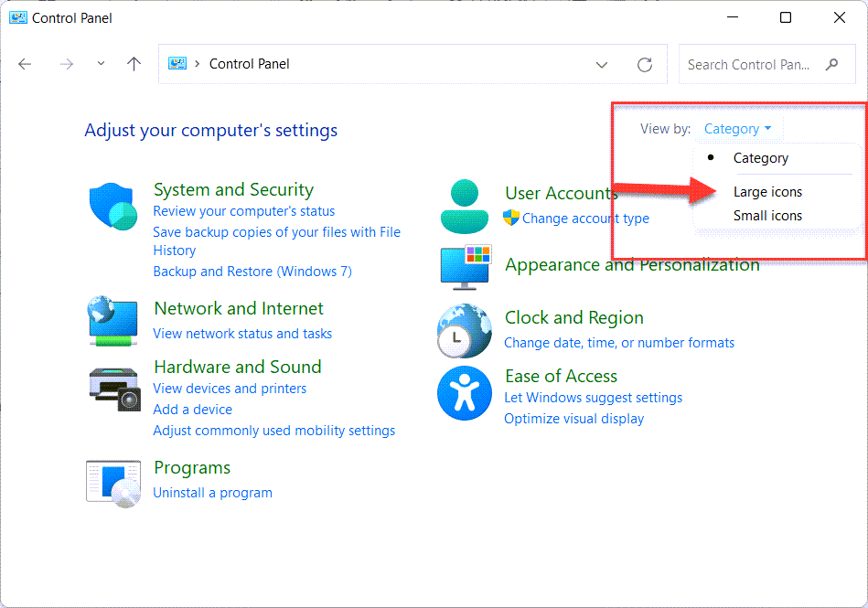Click the User Accounts person icon

point(465,206)
